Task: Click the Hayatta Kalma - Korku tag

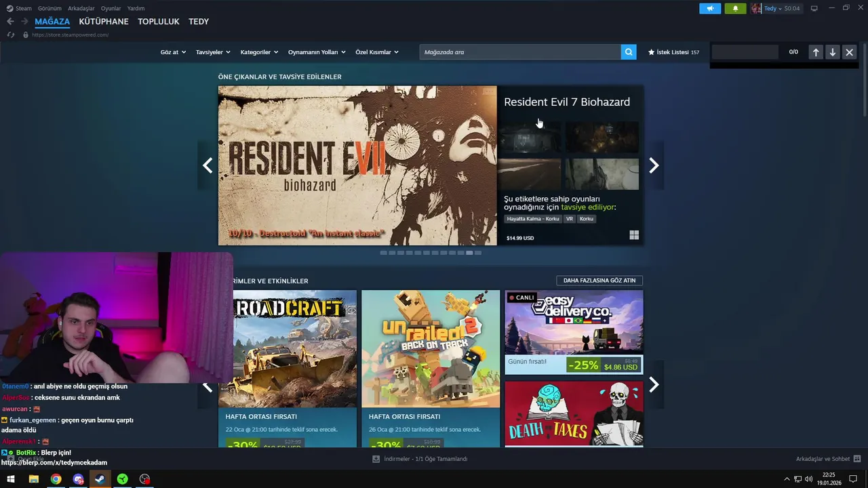Action: pos(533,219)
